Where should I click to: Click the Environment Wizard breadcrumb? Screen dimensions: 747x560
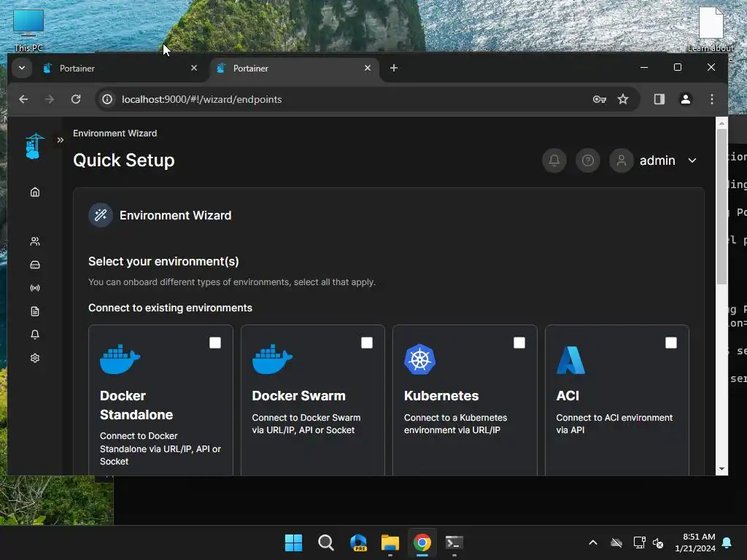coord(115,133)
